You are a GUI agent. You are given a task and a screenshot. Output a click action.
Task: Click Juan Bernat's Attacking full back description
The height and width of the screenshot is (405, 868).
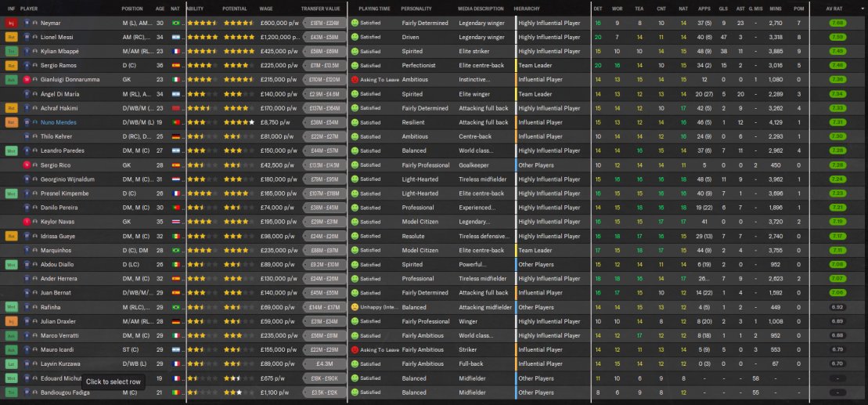click(483, 292)
